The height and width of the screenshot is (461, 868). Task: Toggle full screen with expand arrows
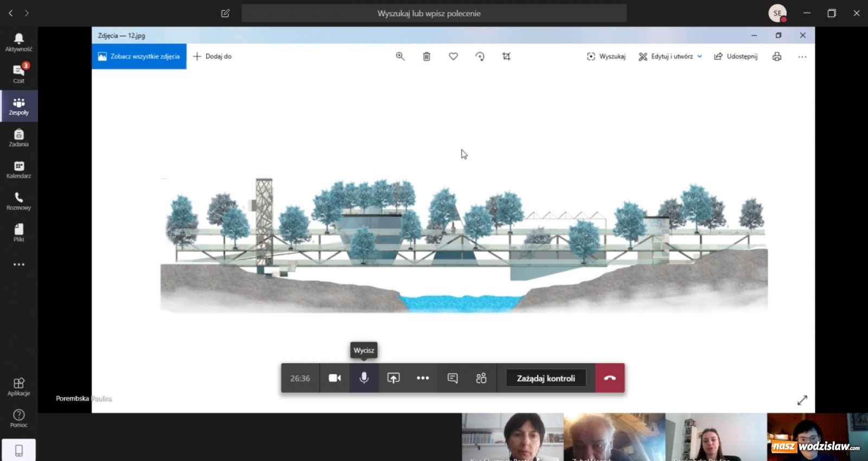(802, 400)
